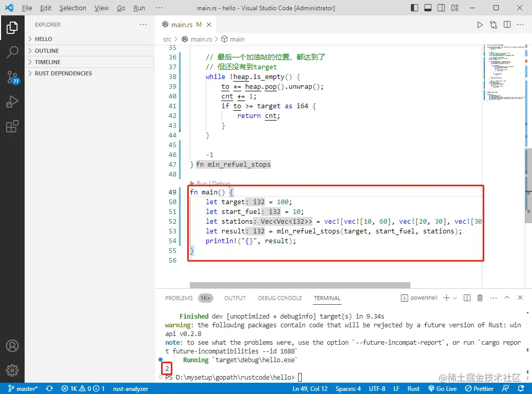
Task: Open terminal panel more actions ellipsis
Action: coord(494,298)
